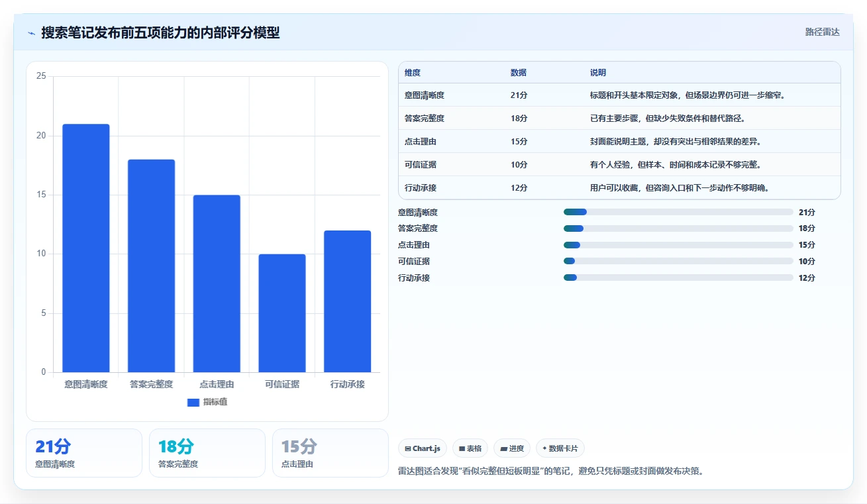
Task: Click the page title 搜索笔记发布前五项能力的内部评分模型
Action: click(x=160, y=32)
